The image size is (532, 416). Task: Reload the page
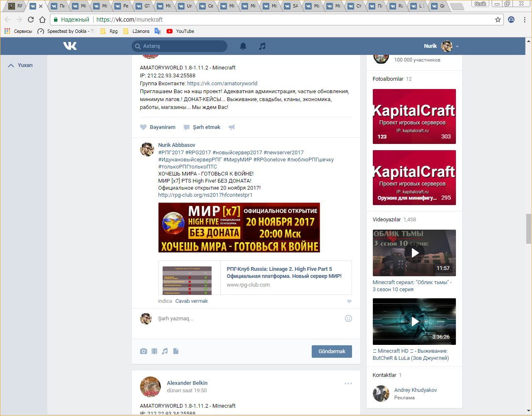tap(30, 20)
